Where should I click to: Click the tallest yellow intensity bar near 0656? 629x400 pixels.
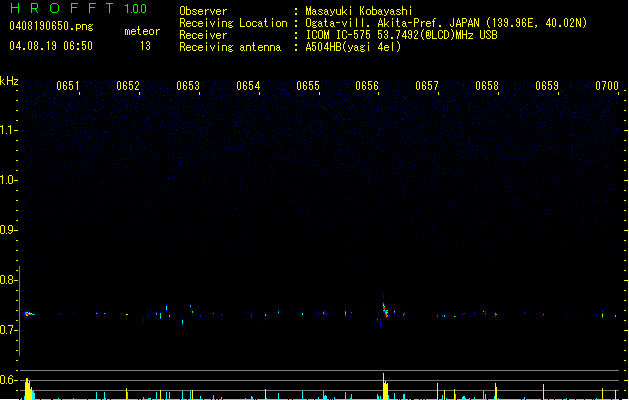point(384,386)
